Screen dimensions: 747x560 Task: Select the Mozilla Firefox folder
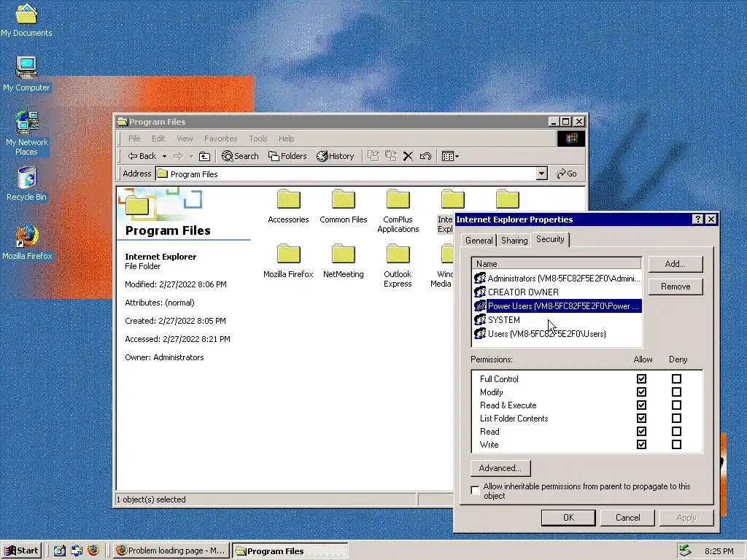(x=288, y=261)
